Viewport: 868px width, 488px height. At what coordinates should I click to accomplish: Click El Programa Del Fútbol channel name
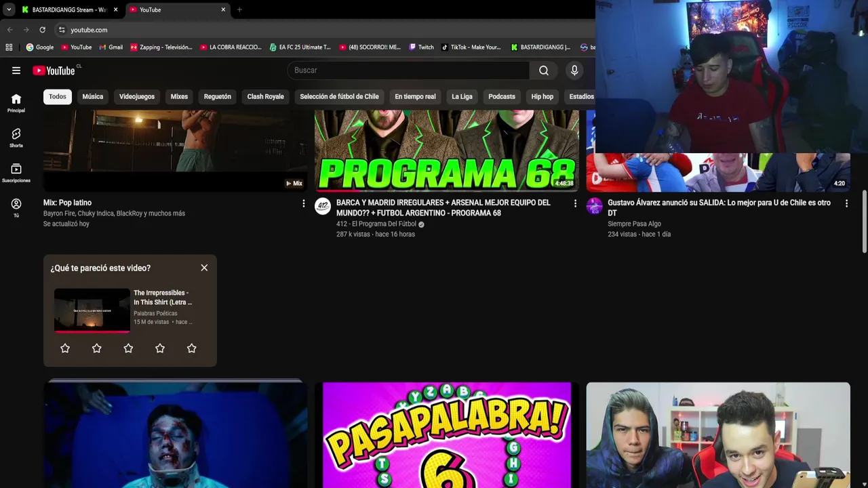point(376,224)
